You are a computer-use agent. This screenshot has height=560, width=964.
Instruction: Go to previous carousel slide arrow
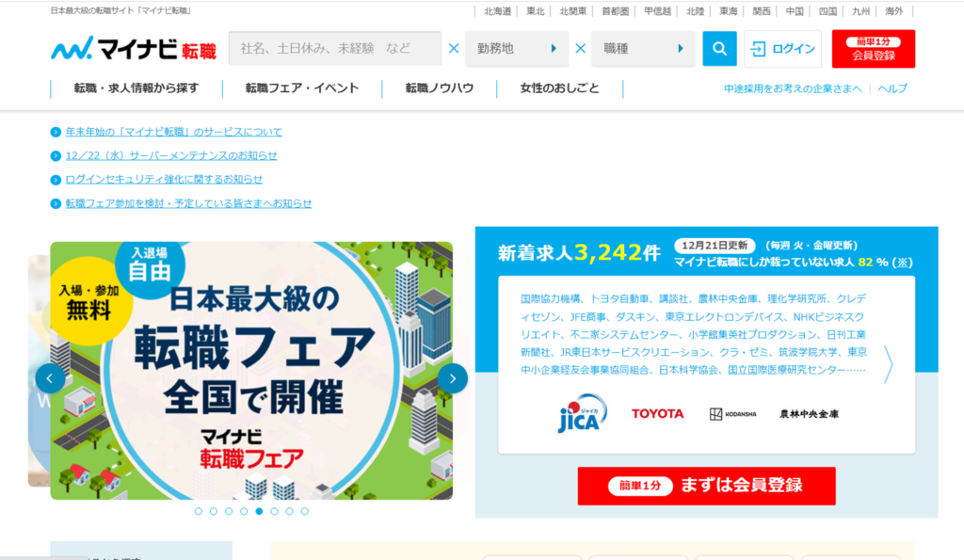coord(51,378)
